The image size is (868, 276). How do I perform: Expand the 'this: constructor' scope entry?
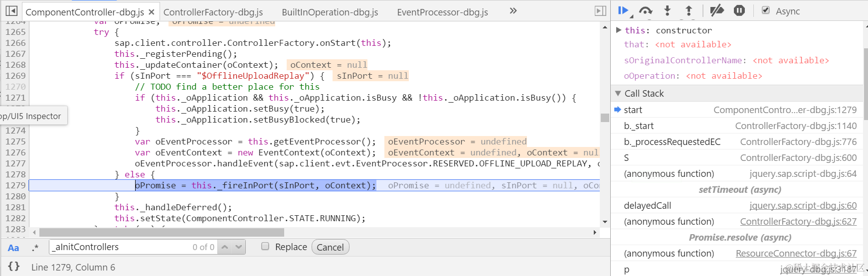[619, 30]
